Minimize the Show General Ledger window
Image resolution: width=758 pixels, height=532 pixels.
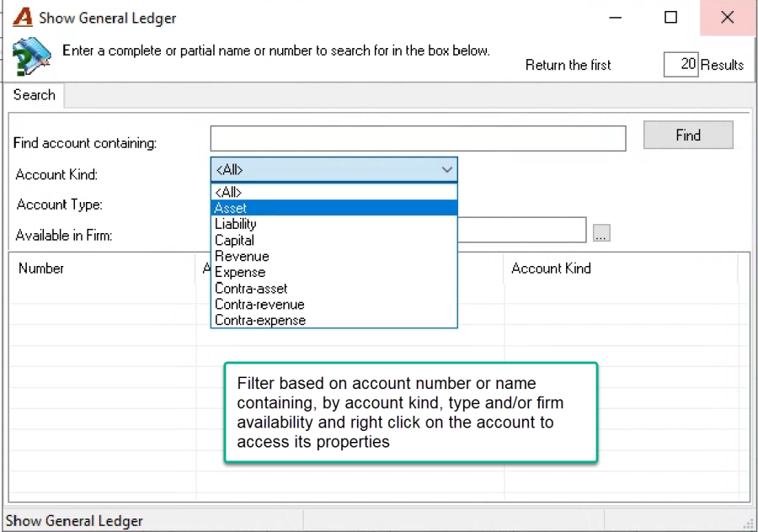(616, 18)
